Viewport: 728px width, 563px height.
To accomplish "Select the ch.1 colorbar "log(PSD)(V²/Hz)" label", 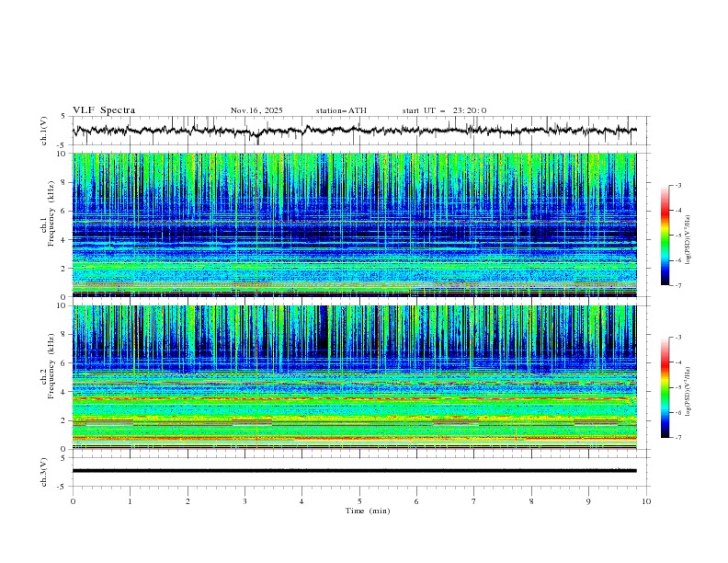I will coord(688,240).
